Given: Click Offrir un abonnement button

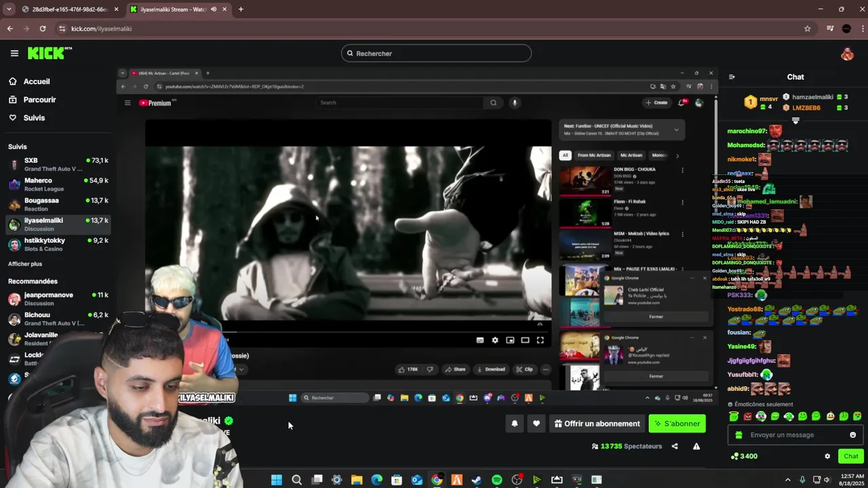Looking at the screenshot, I should pyautogui.click(x=597, y=424).
